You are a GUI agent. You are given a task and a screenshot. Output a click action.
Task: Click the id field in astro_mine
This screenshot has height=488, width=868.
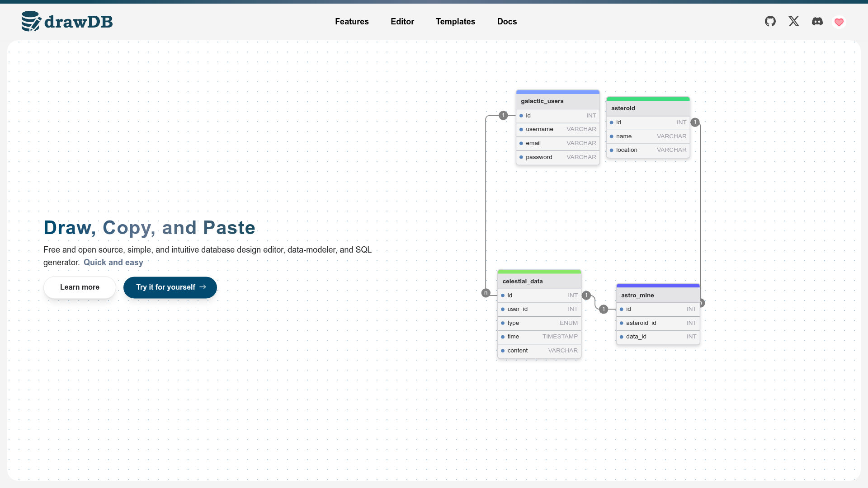[658, 309]
